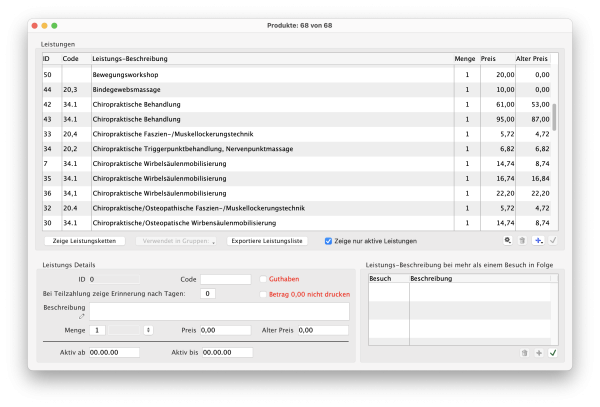
Task: Click the trash icon under the Besuch table
Action: click(x=524, y=353)
